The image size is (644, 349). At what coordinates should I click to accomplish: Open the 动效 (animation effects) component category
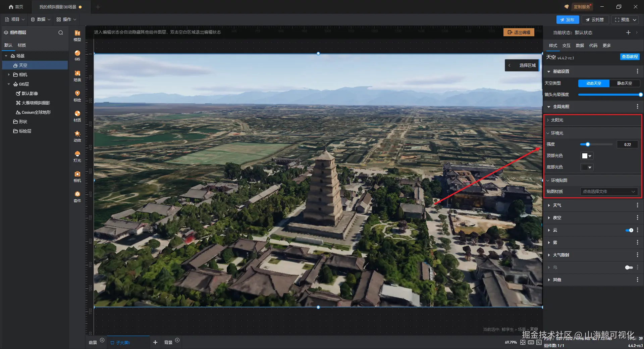(77, 136)
